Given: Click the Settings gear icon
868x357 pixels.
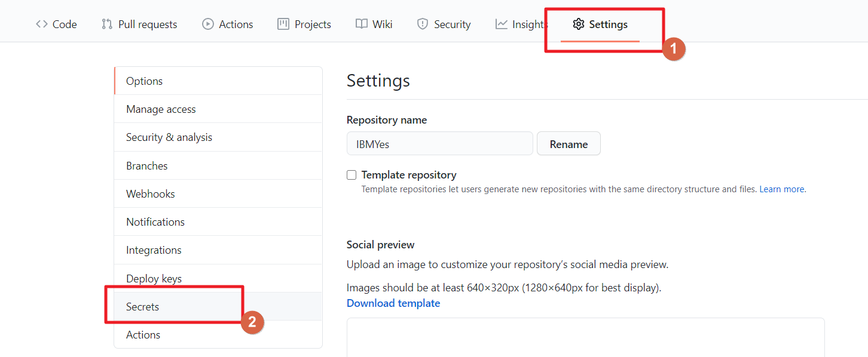Looking at the screenshot, I should click(x=578, y=24).
